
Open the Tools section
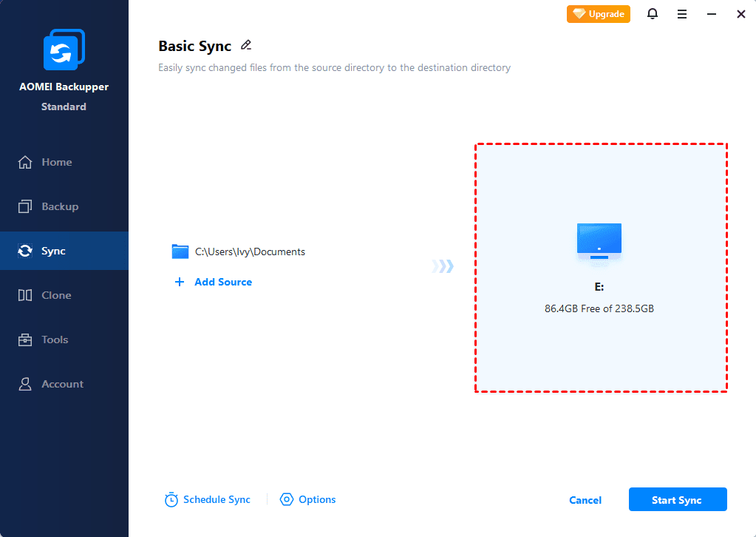tap(55, 340)
